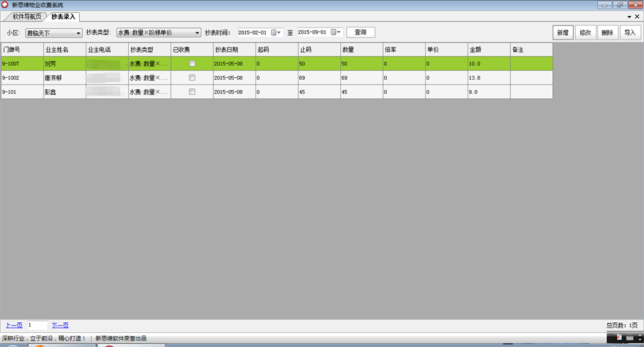Screen dimensions: 644x347
Task: Click the page number input field
Action: point(38,326)
